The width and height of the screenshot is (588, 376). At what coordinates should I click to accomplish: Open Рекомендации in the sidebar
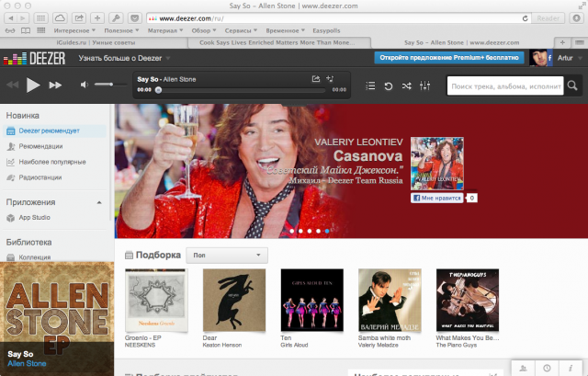[40, 146]
